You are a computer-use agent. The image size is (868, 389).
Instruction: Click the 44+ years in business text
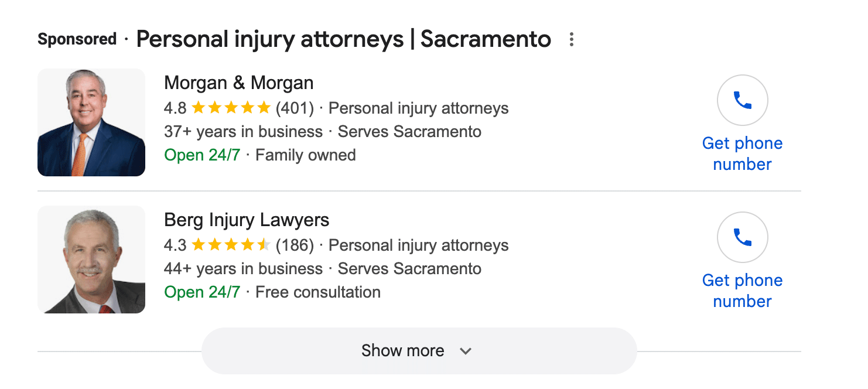pos(243,269)
